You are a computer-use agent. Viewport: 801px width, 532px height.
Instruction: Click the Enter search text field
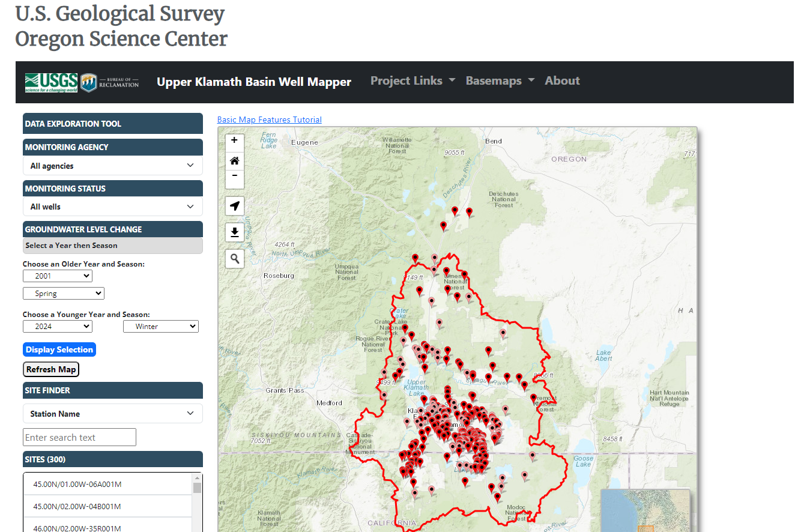point(79,437)
